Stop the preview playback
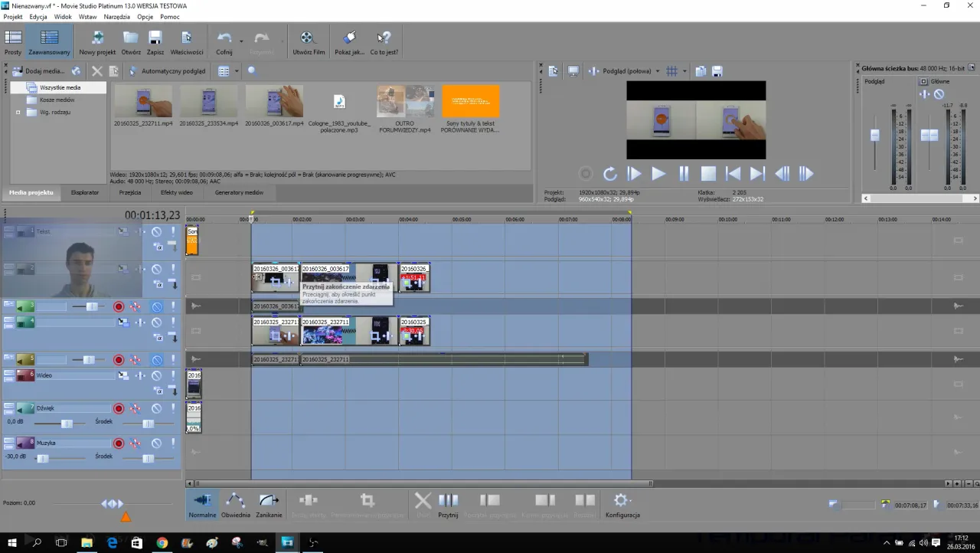The width and height of the screenshot is (980, 553). (708, 174)
